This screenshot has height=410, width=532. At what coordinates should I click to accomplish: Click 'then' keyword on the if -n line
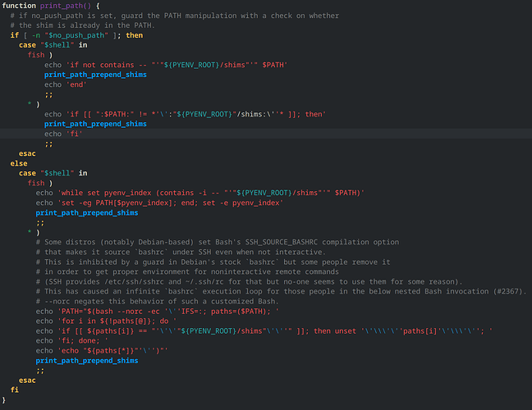click(135, 35)
